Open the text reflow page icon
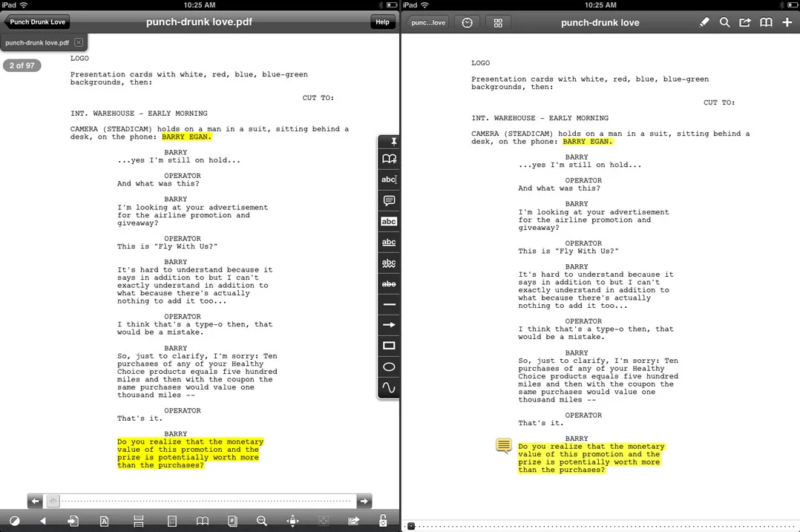The height and width of the screenshot is (532, 800). pos(104,521)
